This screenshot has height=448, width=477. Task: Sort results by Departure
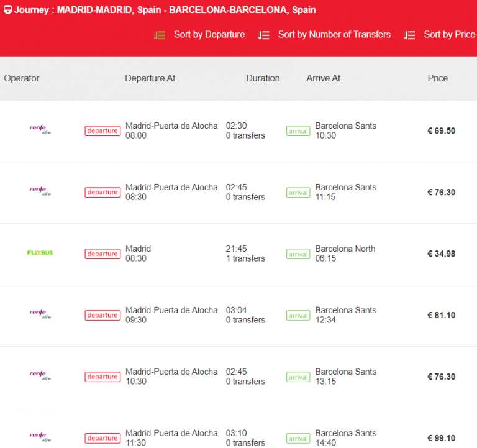(x=209, y=35)
